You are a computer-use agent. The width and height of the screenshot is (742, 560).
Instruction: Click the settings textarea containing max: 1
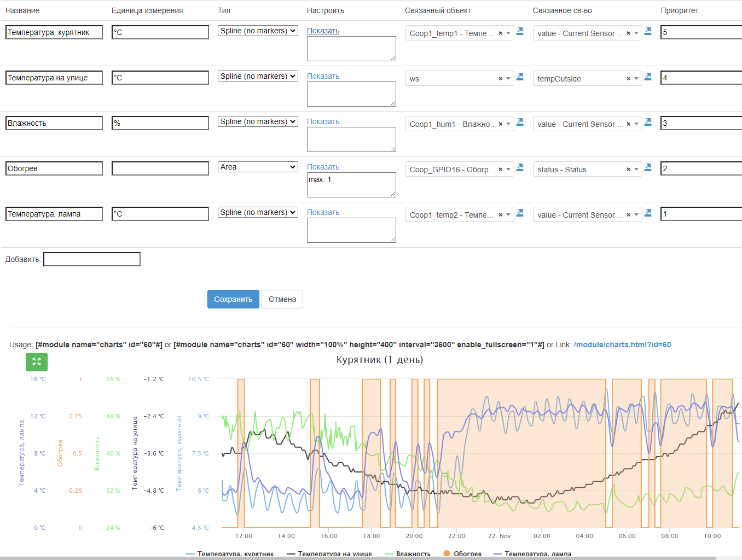[x=351, y=185]
